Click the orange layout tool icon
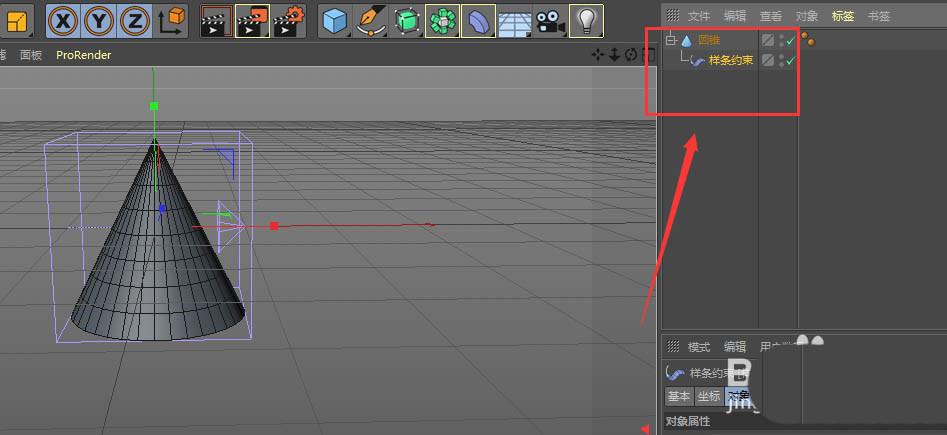 click(x=16, y=21)
